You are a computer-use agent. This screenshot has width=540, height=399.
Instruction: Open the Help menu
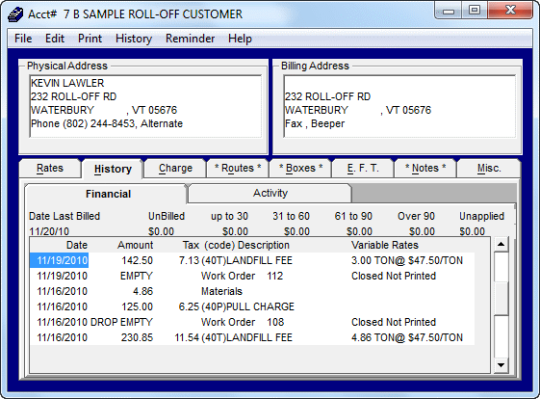240,38
